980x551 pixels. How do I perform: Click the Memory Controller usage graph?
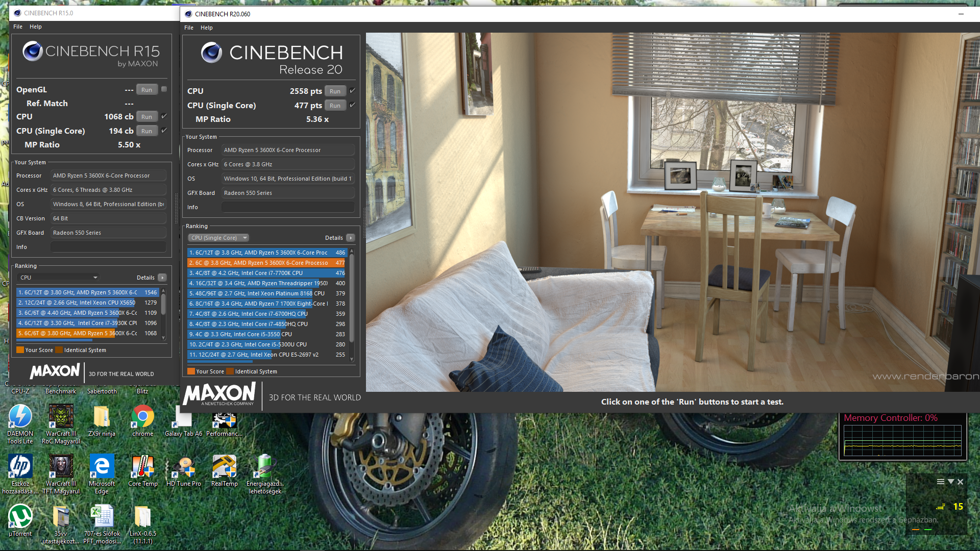(x=902, y=440)
